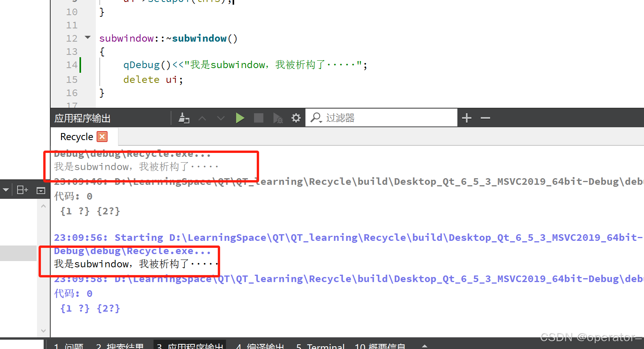Click the sidebar scrollbar down arrow
The height and width of the screenshot is (349, 644).
(43, 331)
